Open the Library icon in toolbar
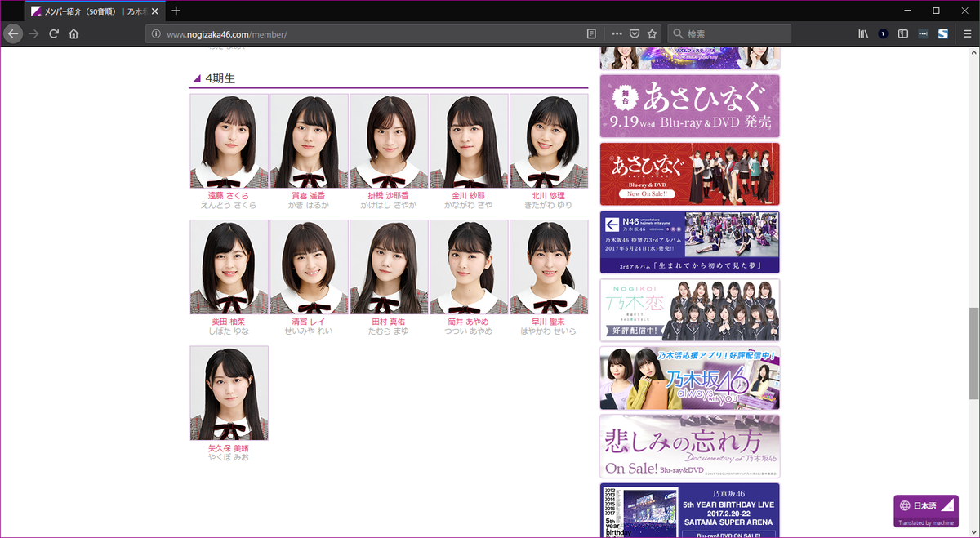980x538 pixels. (863, 34)
